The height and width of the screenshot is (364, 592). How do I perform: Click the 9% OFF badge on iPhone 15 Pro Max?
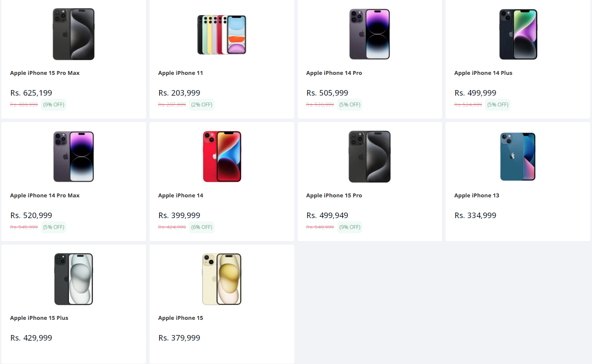coord(53,104)
